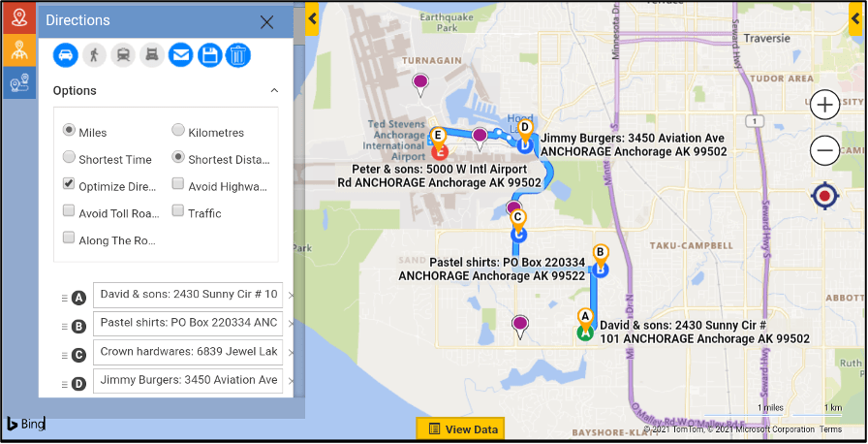This screenshot has width=868, height=444.
Task: Open the right edge yellow arrow panel
Action: pyautogui.click(x=855, y=18)
